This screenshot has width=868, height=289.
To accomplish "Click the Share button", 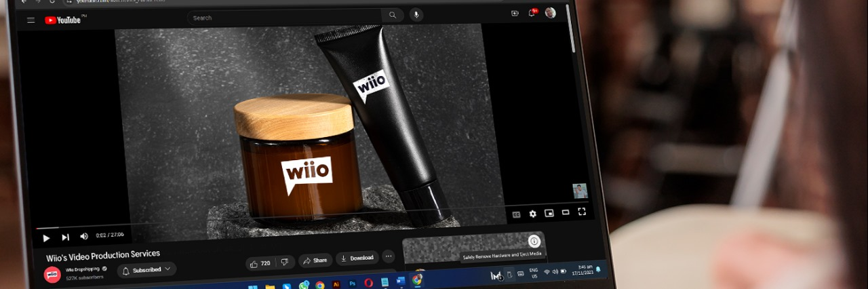I will coord(315,261).
